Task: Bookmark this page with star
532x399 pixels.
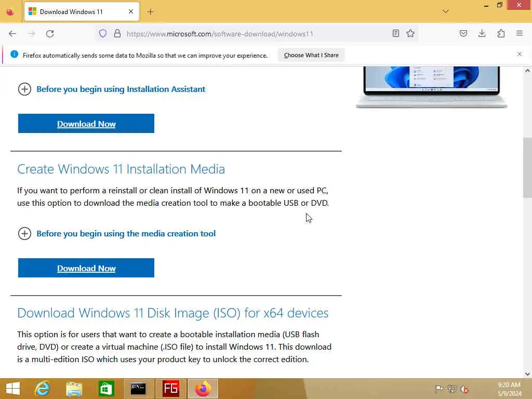Action: pos(410,33)
